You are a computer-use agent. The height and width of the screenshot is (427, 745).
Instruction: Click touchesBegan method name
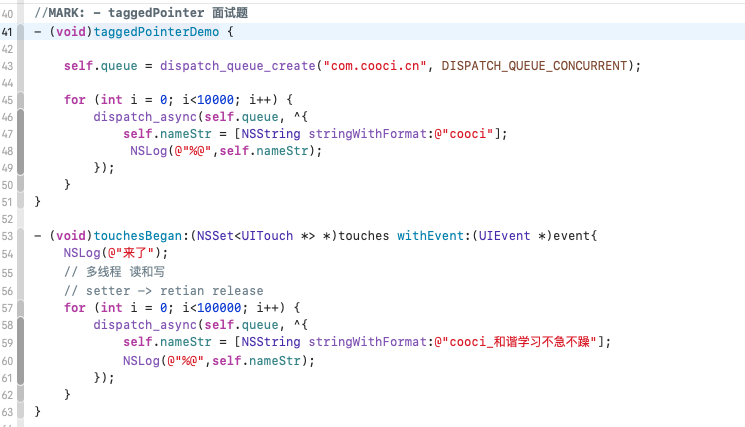coord(138,236)
